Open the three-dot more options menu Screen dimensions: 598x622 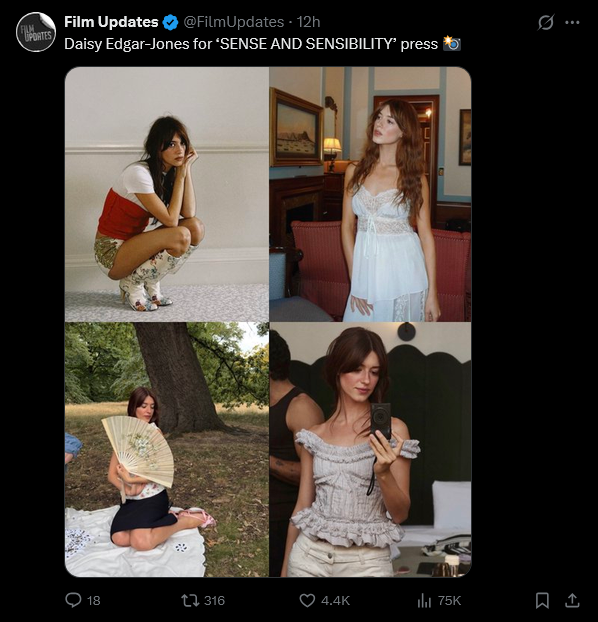pos(572,22)
